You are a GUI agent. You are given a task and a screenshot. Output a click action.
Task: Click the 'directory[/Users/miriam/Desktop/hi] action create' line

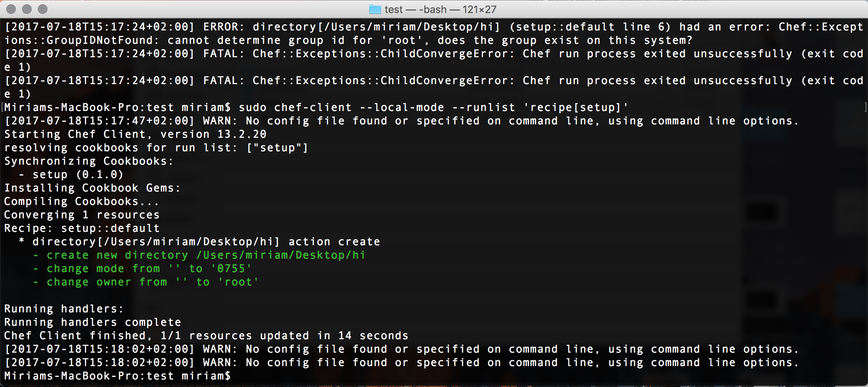(x=199, y=242)
